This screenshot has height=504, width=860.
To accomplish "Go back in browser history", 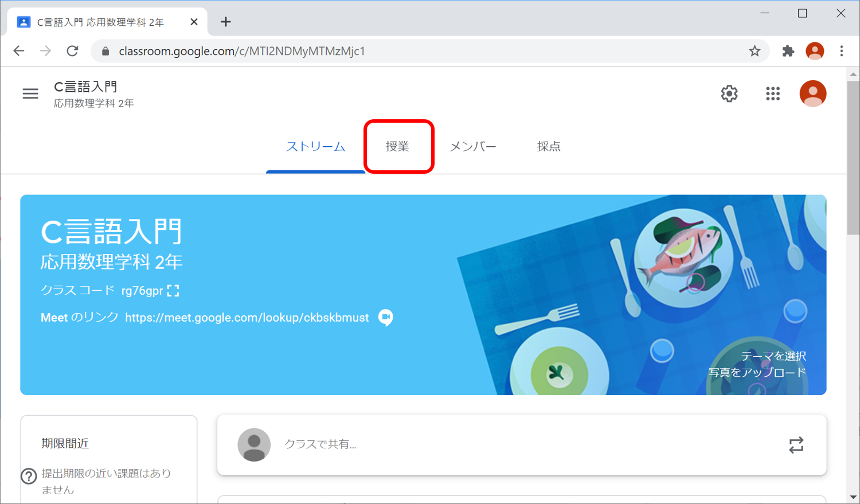I will [x=19, y=51].
